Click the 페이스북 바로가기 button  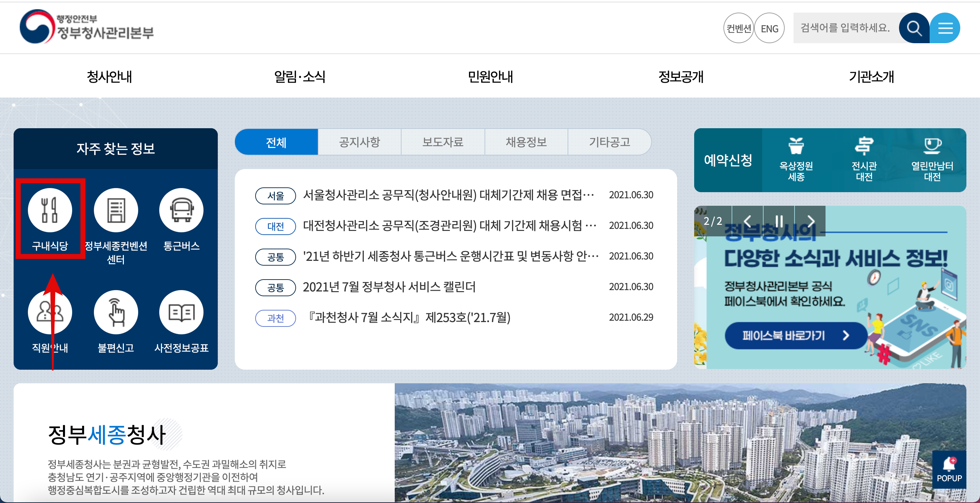coord(796,335)
